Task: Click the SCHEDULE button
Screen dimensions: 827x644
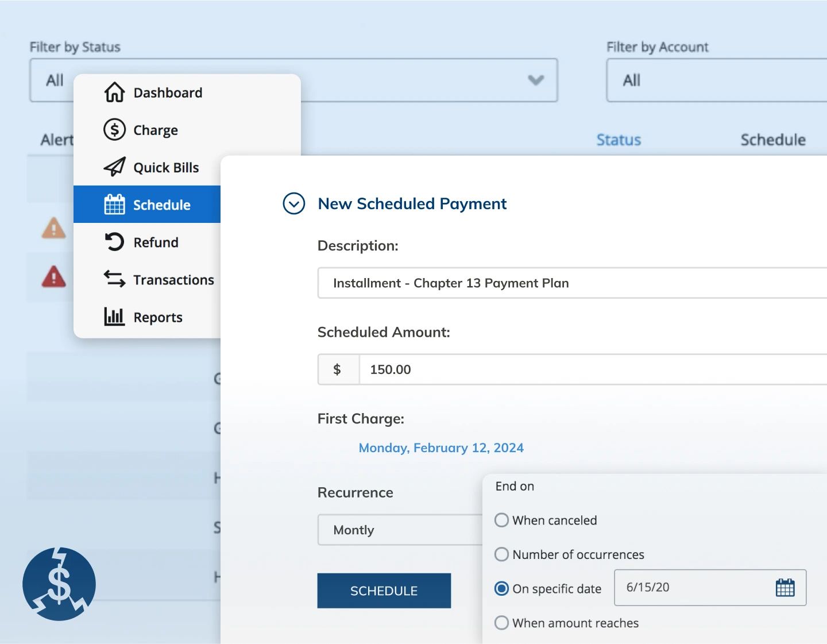Action: (x=384, y=591)
